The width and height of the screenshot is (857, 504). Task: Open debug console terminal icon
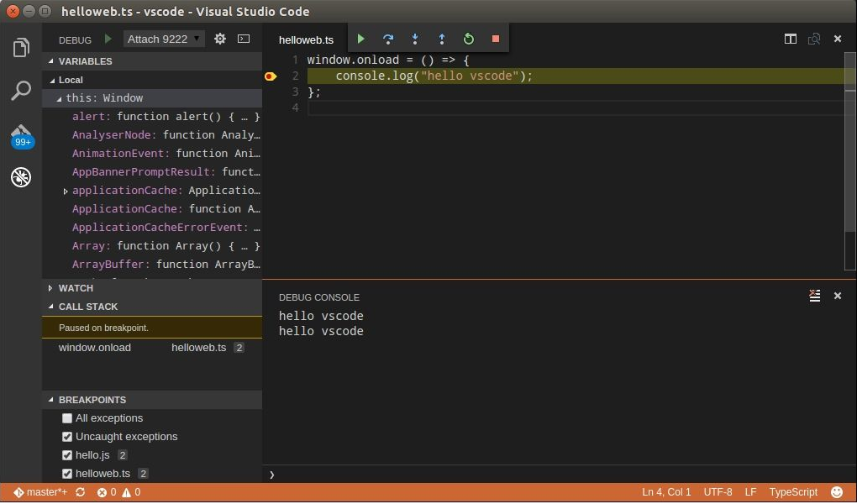pos(244,39)
